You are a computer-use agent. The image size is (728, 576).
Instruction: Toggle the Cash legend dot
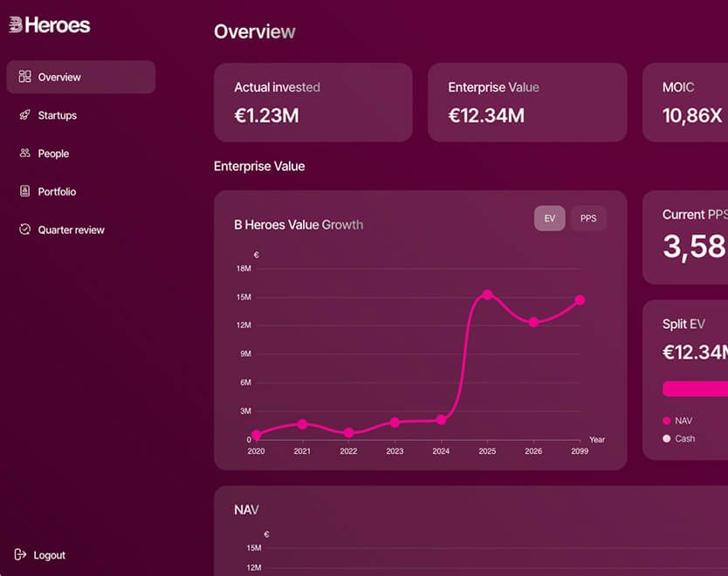667,439
